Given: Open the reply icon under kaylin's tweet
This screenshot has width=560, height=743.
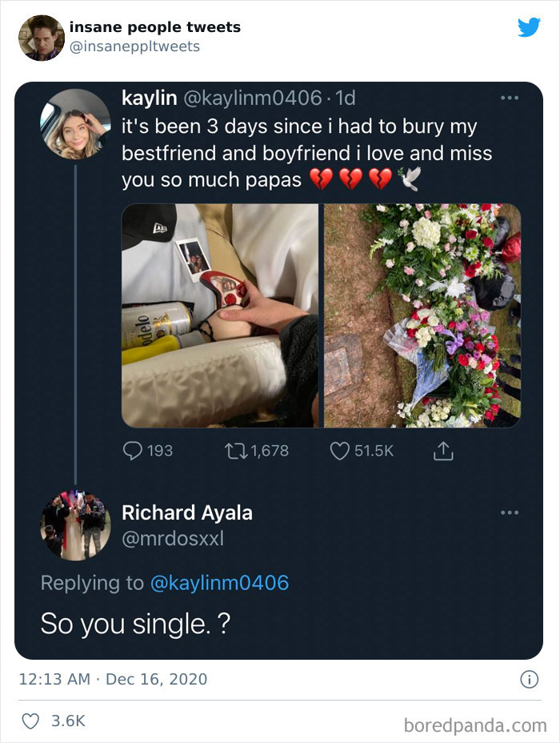Looking at the screenshot, I should 134,450.
